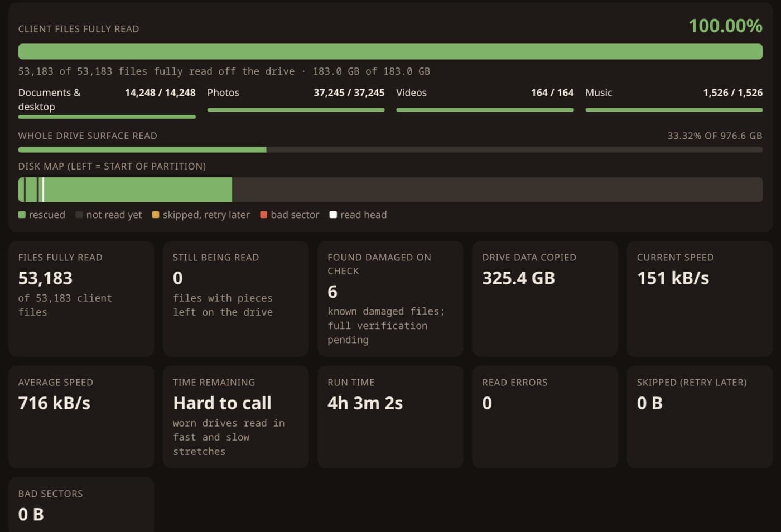Click the 151 kB/s current speed value

(x=673, y=278)
